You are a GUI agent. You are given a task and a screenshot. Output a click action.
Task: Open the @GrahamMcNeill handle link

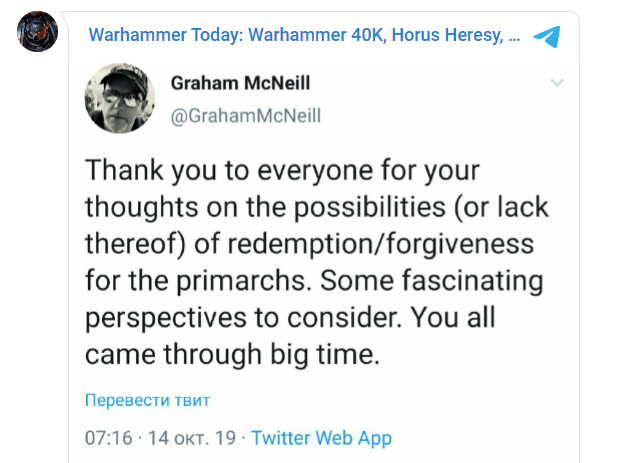point(246,116)
